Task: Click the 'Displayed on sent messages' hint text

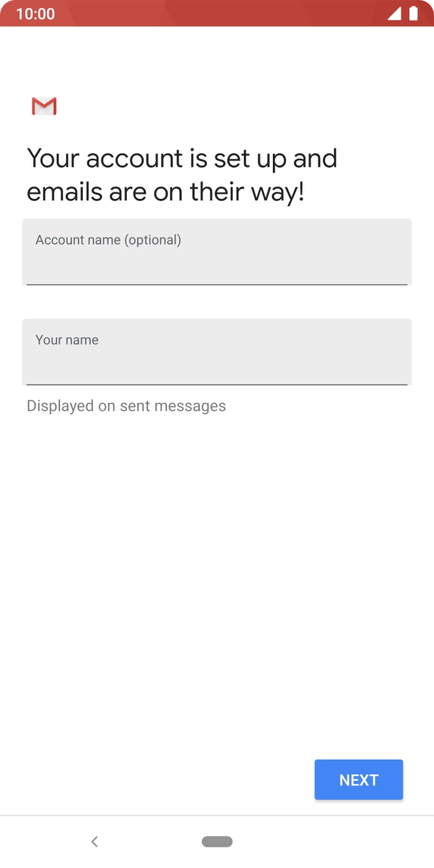Action: pos(126,406)
